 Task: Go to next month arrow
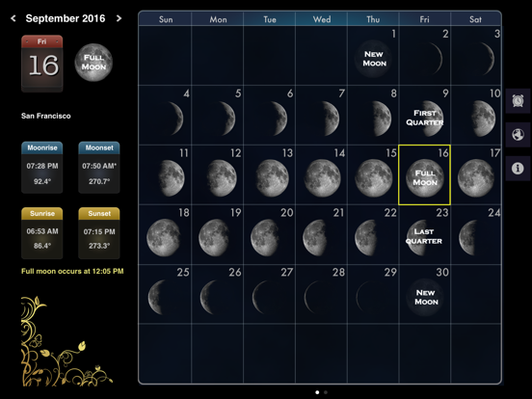119,18
